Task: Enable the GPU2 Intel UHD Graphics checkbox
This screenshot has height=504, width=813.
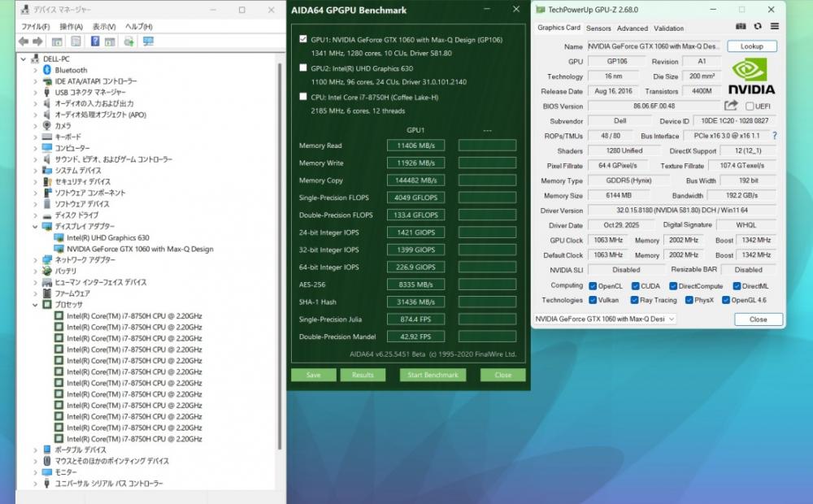Action: pyautogui.click(x=303, y=68)
